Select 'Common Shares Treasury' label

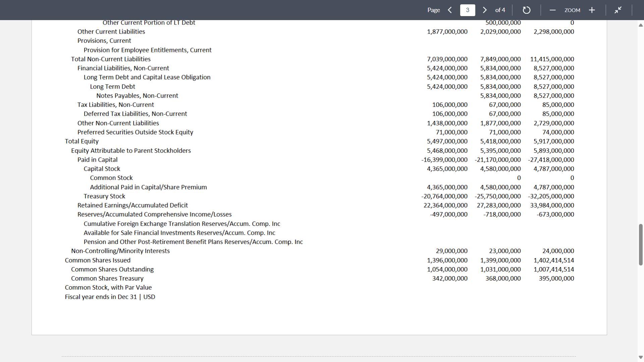(x=107, y=278)
